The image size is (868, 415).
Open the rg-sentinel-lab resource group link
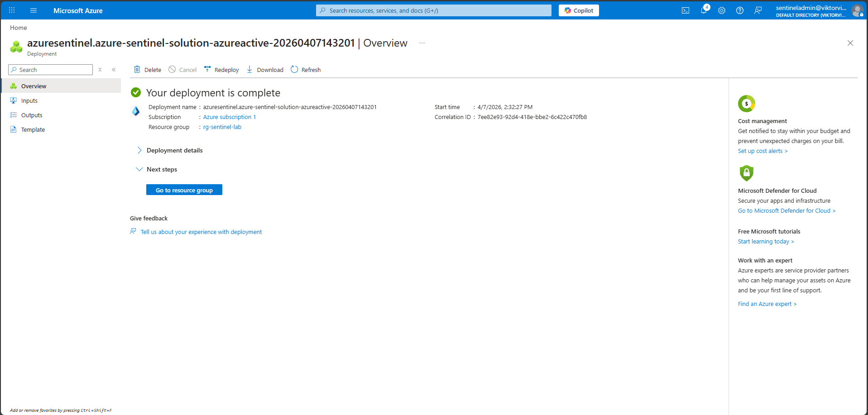tap(222, 127)
